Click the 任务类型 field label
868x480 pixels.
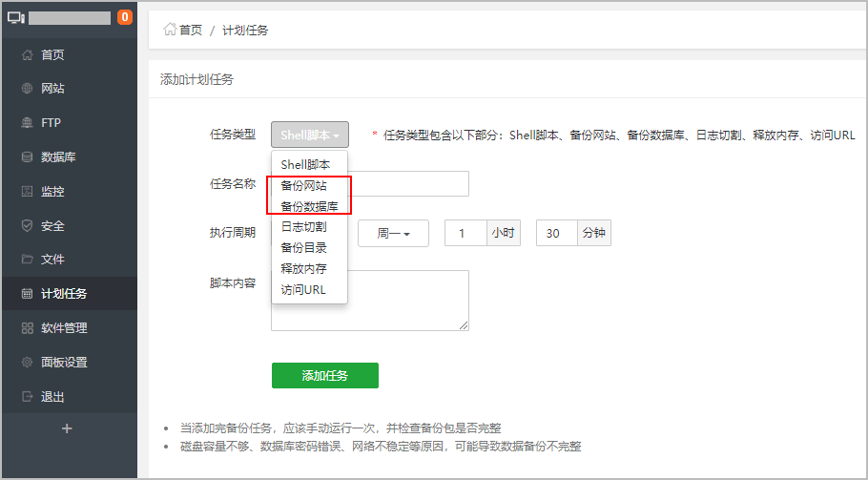click(x=233, y=134)
